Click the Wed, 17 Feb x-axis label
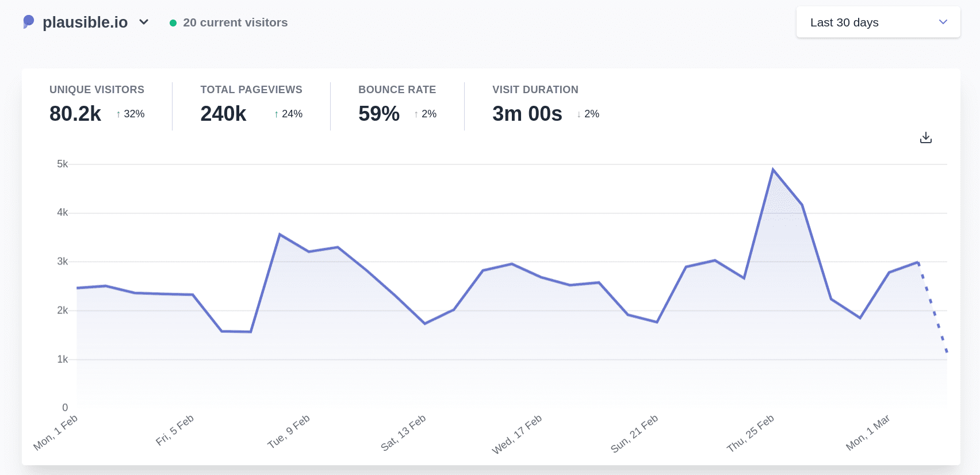 tap(517, 434)
